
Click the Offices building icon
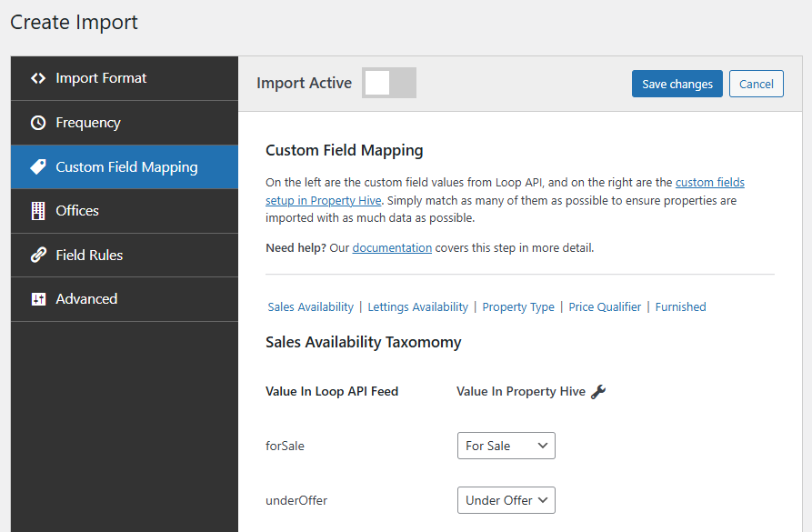coord(38,211)
